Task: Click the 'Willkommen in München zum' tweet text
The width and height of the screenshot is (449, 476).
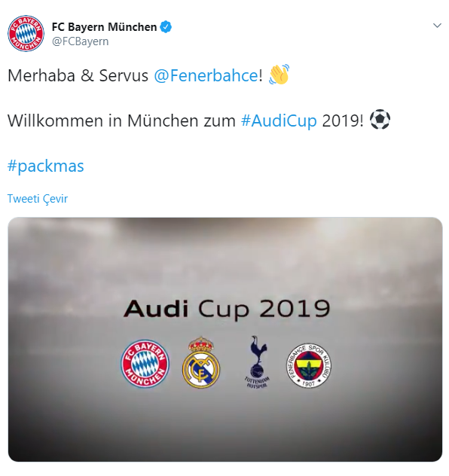Action: click(121, 121)
